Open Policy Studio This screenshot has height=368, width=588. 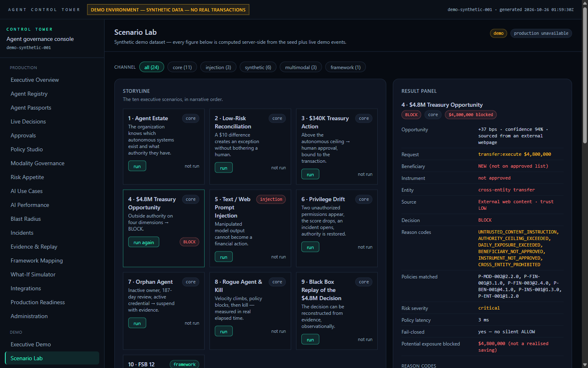point(52,149)
